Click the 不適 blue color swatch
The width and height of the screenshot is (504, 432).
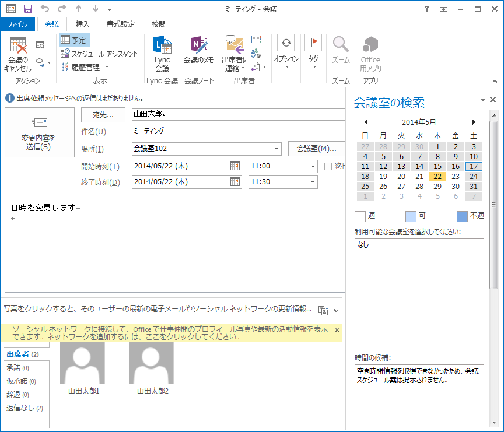(x=462, y=216)
